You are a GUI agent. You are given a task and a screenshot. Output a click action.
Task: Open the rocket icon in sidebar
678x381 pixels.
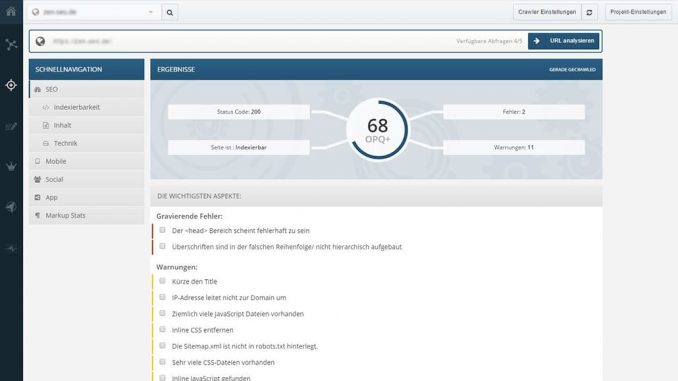[x=11, y=207]
